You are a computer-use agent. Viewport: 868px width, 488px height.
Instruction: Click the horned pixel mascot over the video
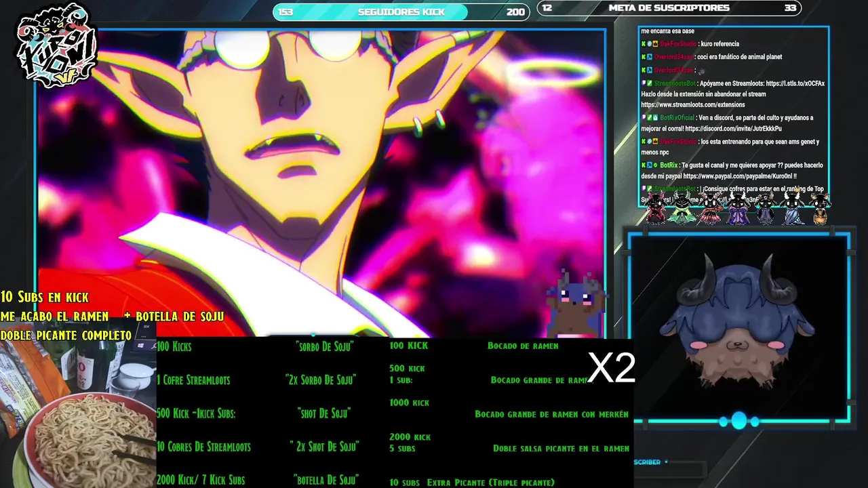click(x=575, y=305)
